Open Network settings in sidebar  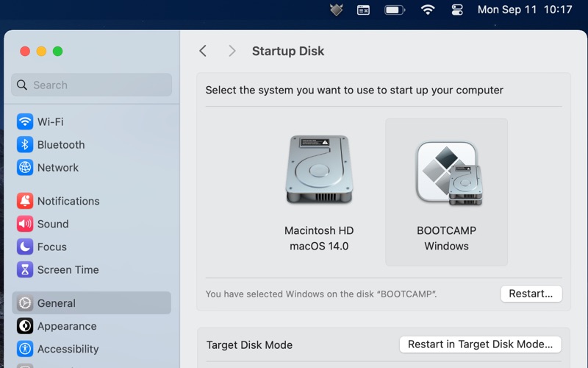tap(91, 168)
